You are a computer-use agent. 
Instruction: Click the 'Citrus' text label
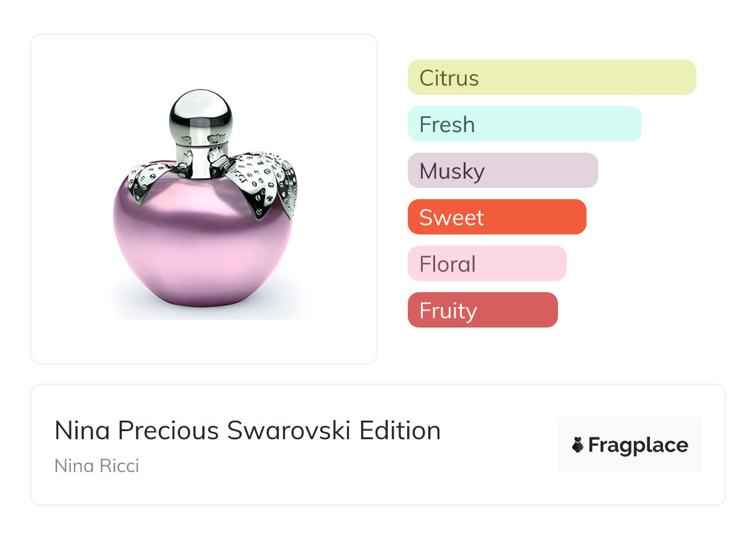click(449, 78)
